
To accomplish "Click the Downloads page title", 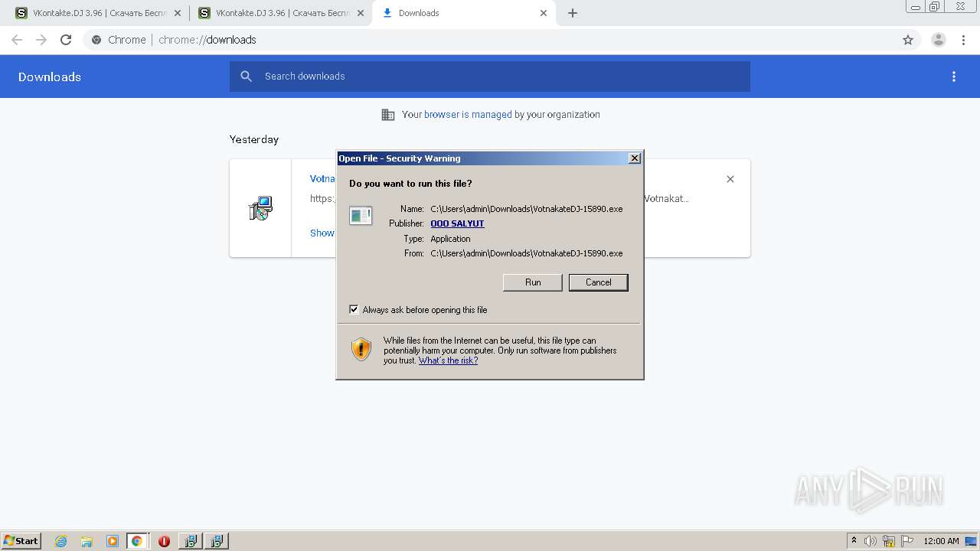I will click(x=50, y=77).
